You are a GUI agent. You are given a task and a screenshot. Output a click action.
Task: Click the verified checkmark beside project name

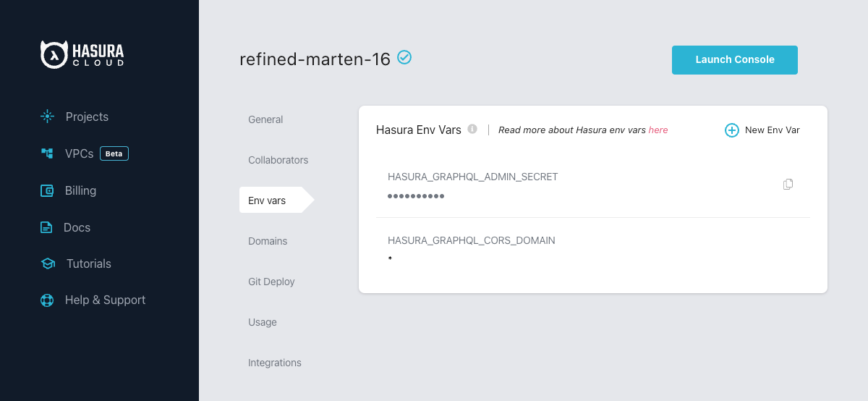pyautogui.click(x=404, y=57)
